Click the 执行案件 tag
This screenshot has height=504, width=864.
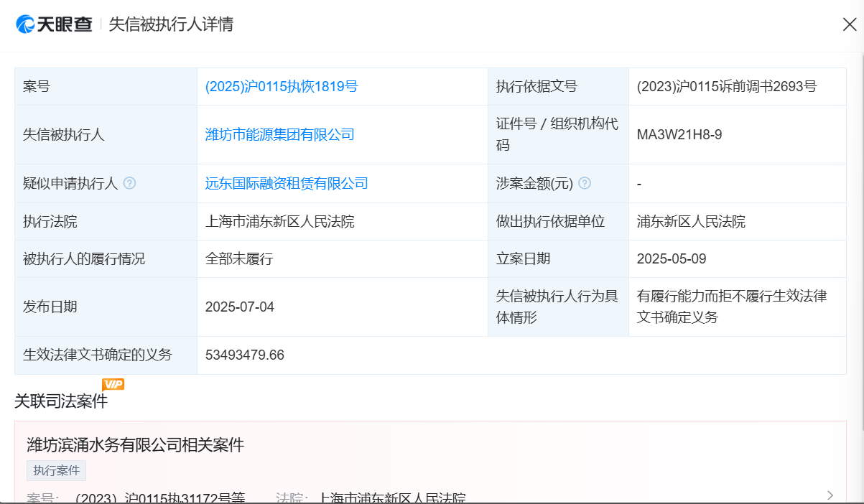[x=57, y=471]
